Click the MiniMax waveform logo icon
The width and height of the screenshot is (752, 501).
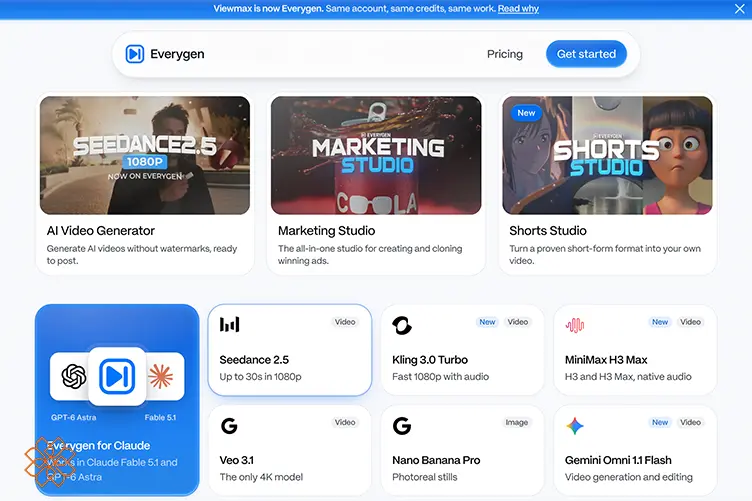pos(575,326)
